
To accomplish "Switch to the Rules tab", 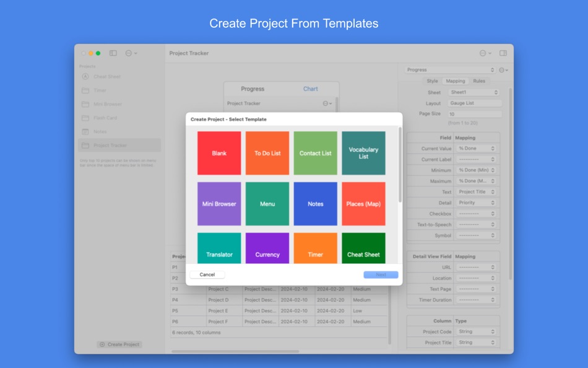I will pos(480,81).
